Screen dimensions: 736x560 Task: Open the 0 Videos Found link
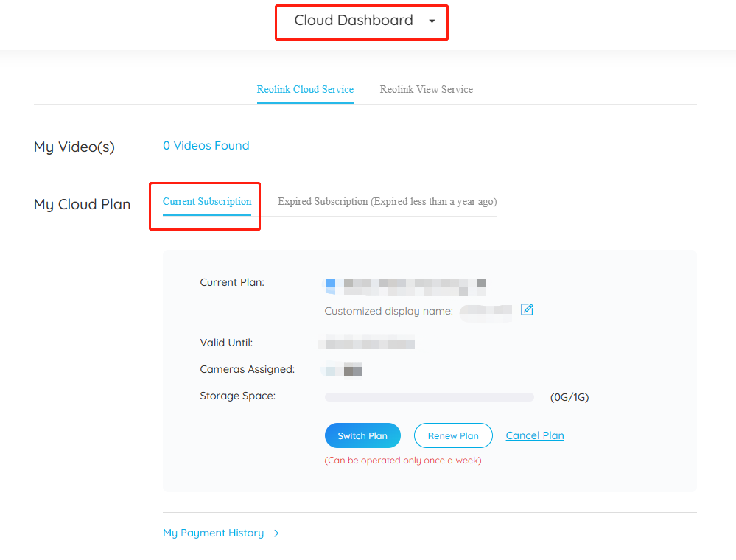click(x=206, y=145)
